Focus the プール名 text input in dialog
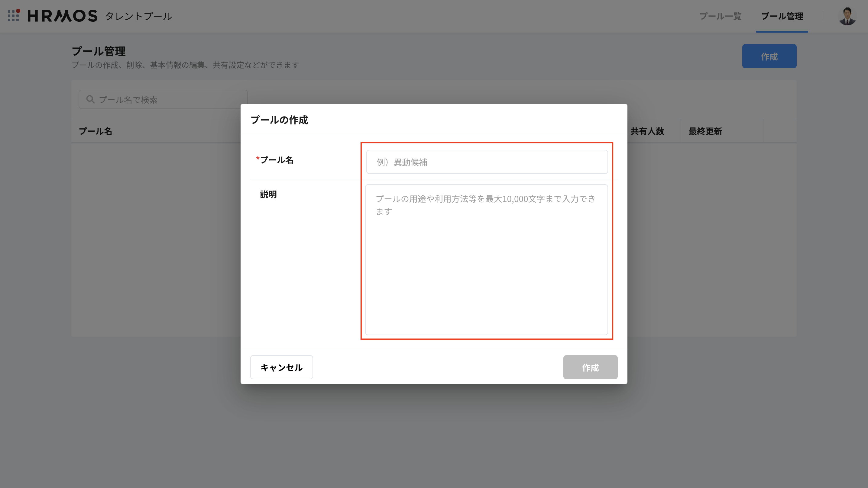868x488 pixels. click(x=487, y=162)
